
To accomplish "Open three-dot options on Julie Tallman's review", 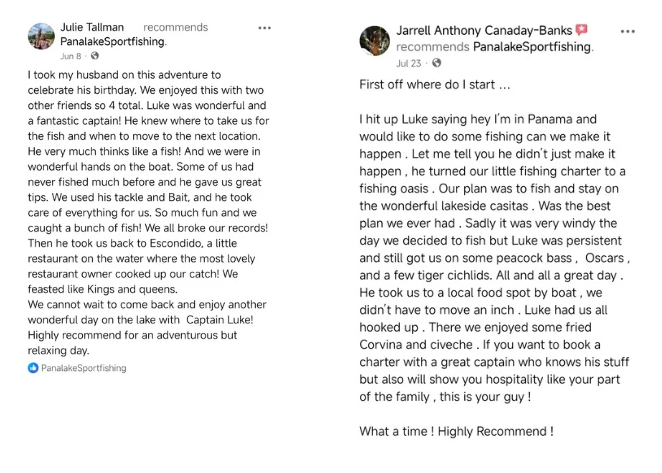I will coord(264,28).
